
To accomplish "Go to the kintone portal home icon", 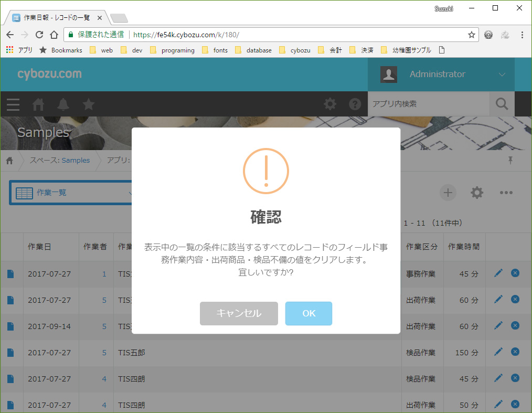I will (x=38, y=104).
